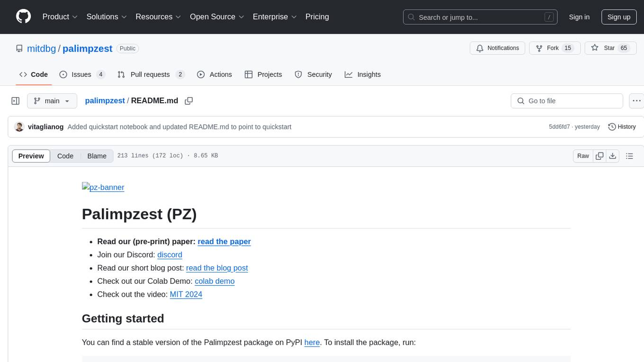Open the MIT 2024 video link
Screen dimensions: 644x362
186,295
